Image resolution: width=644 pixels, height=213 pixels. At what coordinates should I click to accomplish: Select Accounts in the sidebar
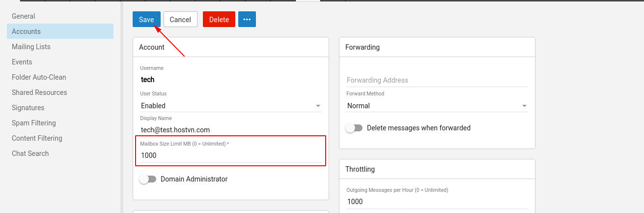(x=27, y=31)
